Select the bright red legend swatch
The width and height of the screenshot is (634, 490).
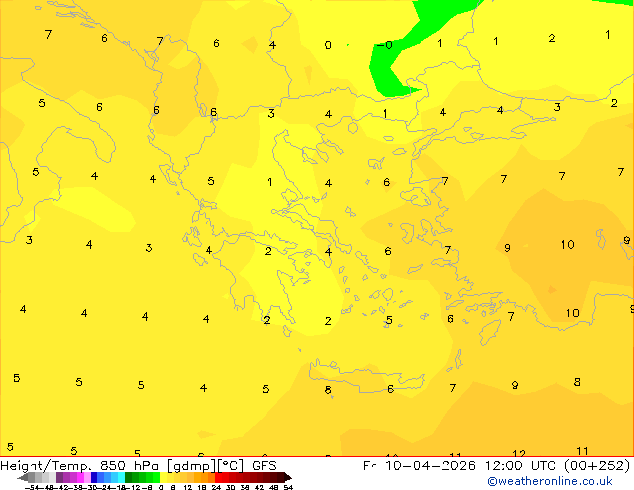click(x=219, y=477)
